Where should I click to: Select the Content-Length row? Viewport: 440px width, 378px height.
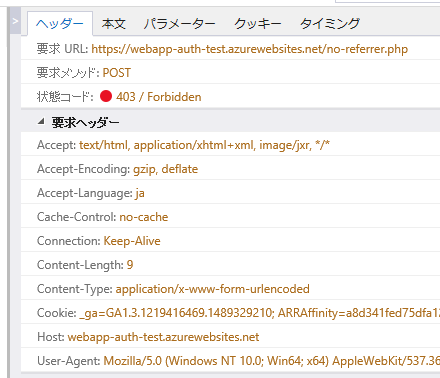pos(230,265)
